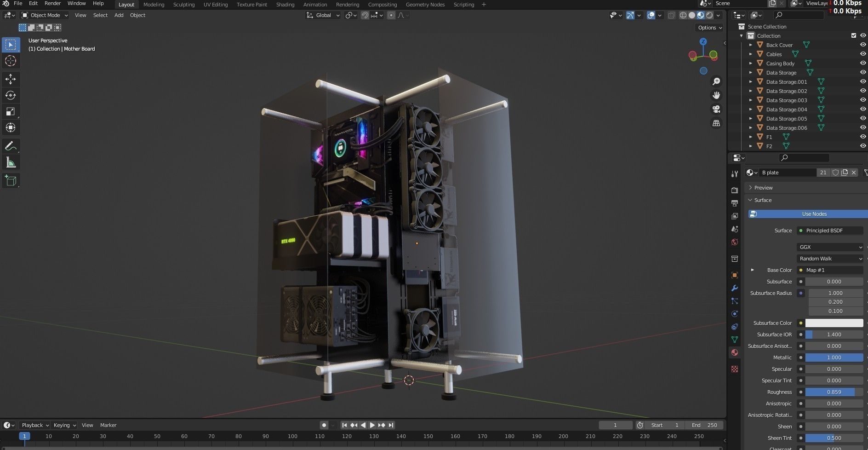Click the viewport Options button
The height and width of the screenshot is (450, 868).
point(710,28)
